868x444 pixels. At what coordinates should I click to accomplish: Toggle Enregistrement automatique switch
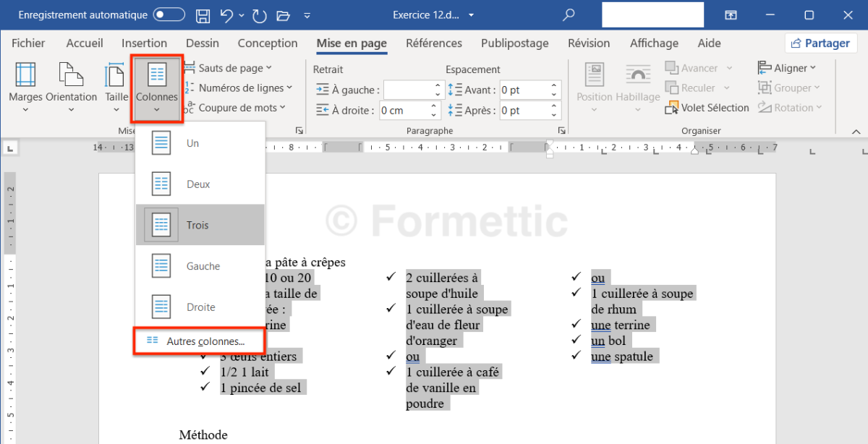pyautogui.click(x=169, y=15)
